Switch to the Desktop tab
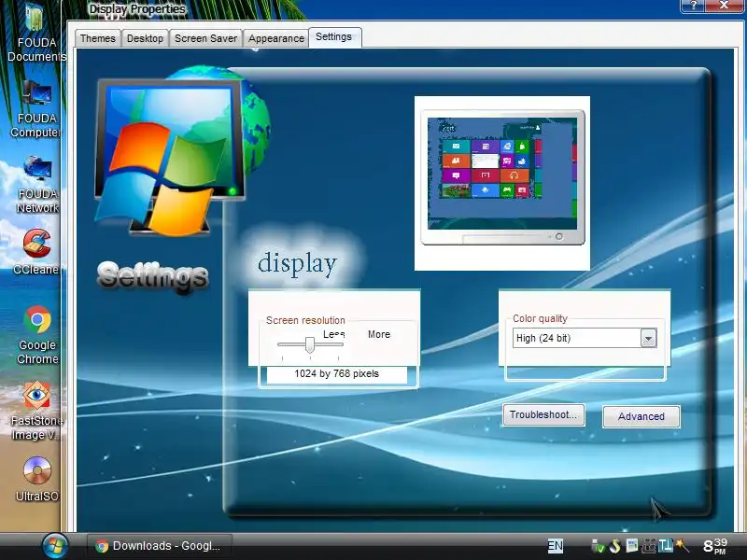747x560 pixels. pos(145,38)
